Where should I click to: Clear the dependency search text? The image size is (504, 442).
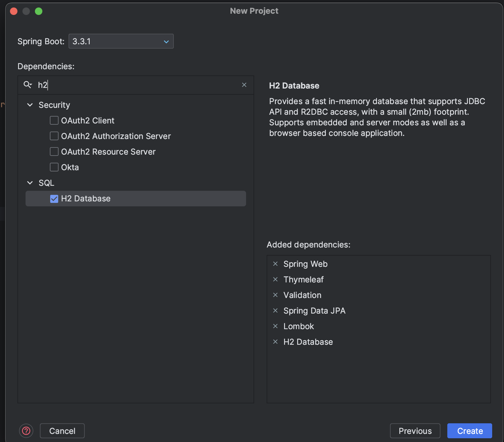tap(244, 85)
